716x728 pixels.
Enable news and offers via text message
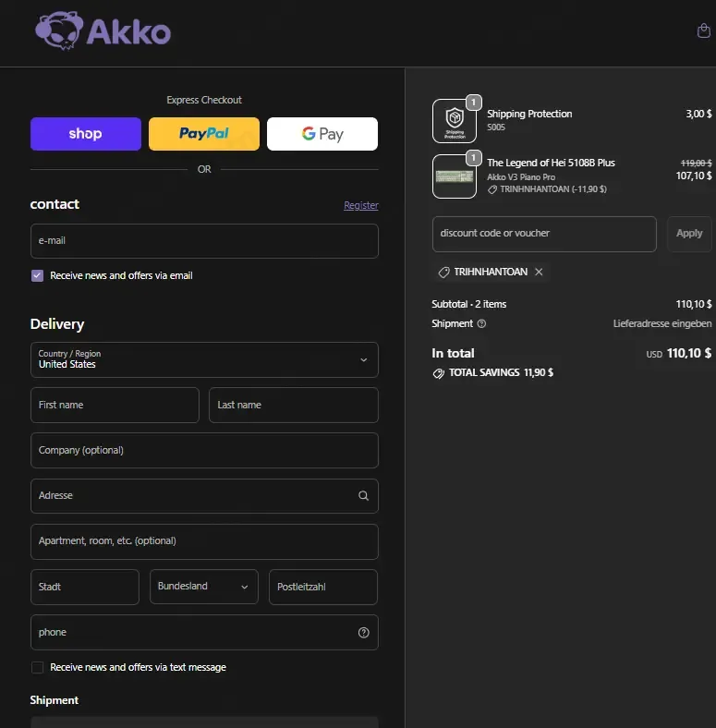(x=37, y=667)
